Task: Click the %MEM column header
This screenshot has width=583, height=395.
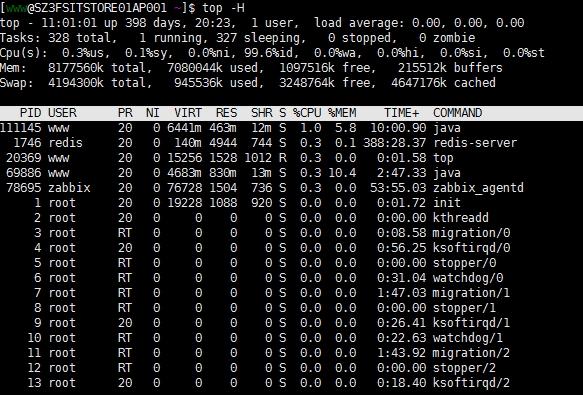Action: click(x=342, y=113)
